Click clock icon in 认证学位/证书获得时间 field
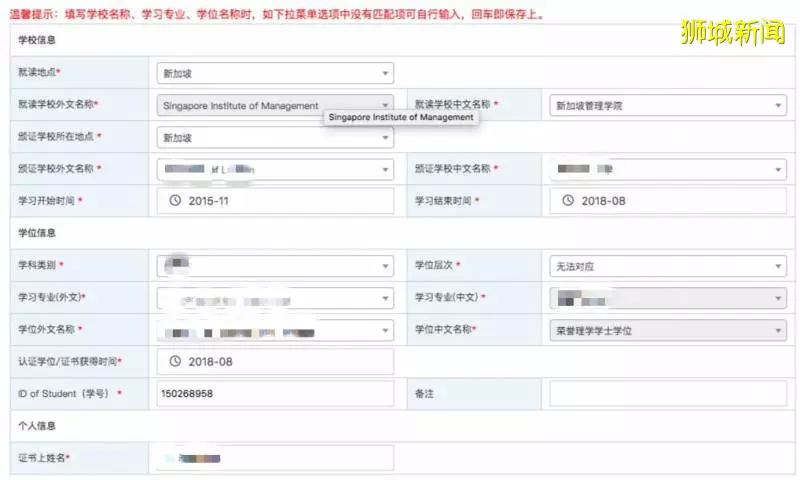 click(x=175, y=361)
